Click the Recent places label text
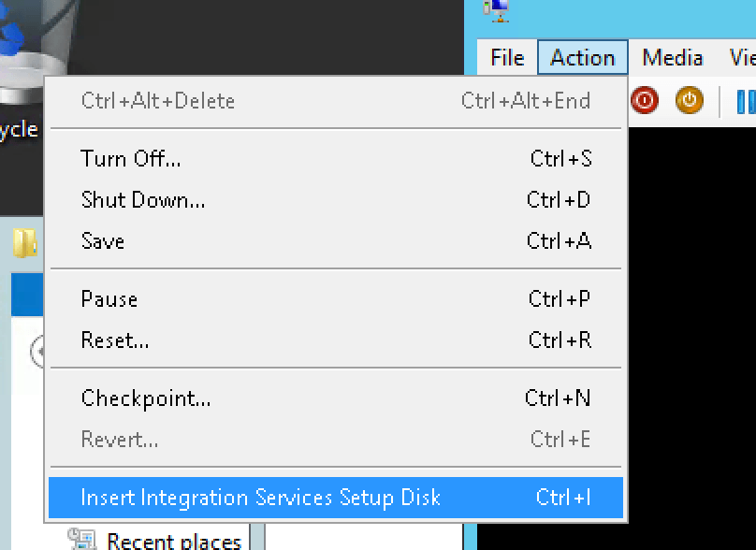The width and height of the screenshot is (756, 550). point(173,540)
